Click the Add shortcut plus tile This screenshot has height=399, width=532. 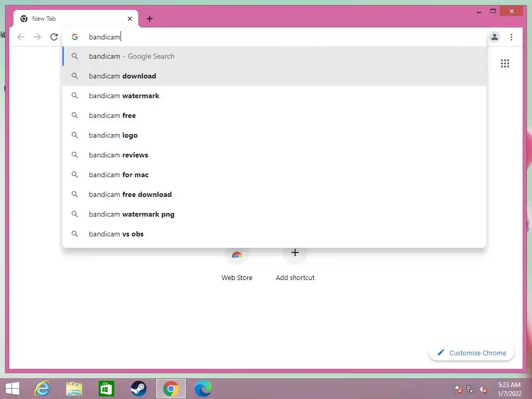tap(295, 267)
